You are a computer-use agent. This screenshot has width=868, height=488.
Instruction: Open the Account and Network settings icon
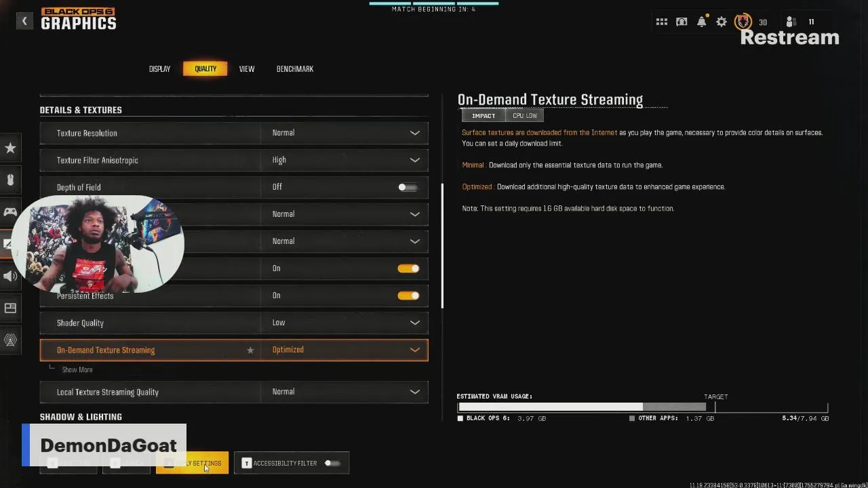click(10, 340)
